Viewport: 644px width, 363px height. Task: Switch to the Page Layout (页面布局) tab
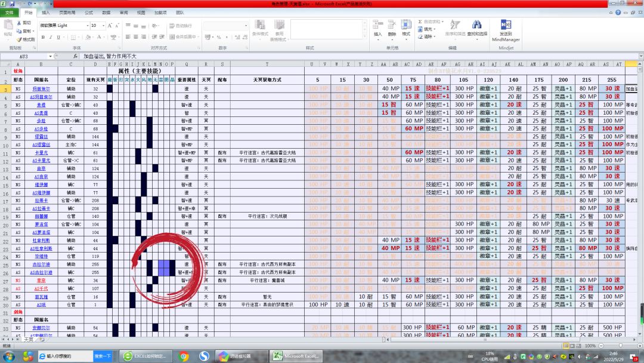(x=67, y=13)
